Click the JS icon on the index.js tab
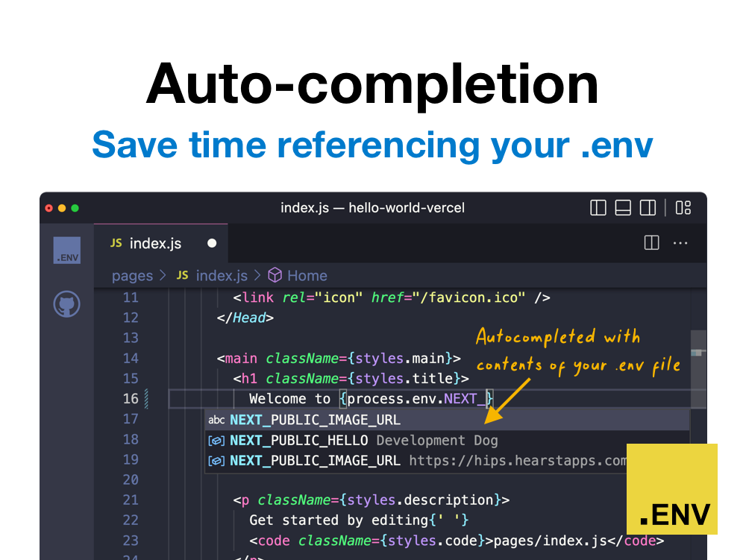This screenshot has width=746, height=560. [116, 242]
